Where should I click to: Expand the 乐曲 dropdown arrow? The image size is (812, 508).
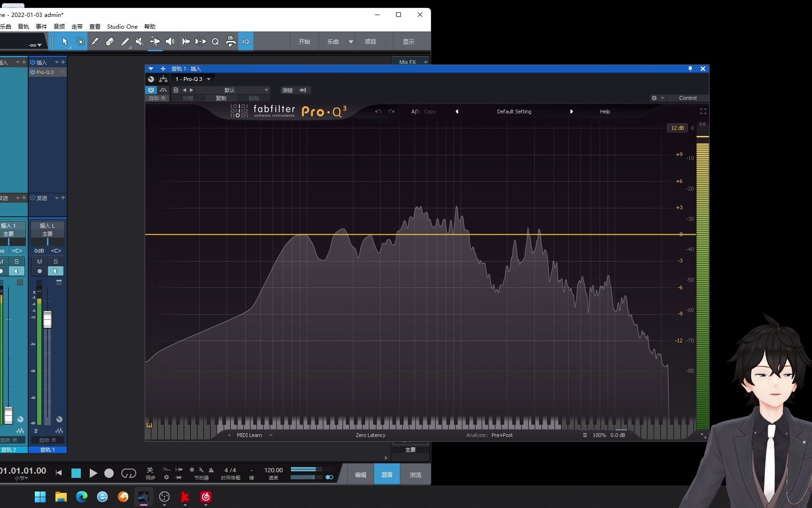coord(351,41)
